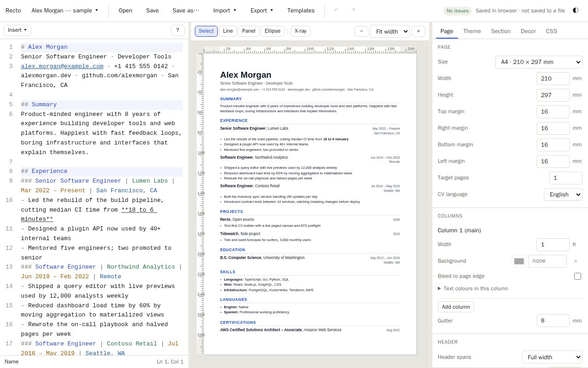The image size is (588, 368).
Task: Click the Top margin field
Action: point(553,112)
